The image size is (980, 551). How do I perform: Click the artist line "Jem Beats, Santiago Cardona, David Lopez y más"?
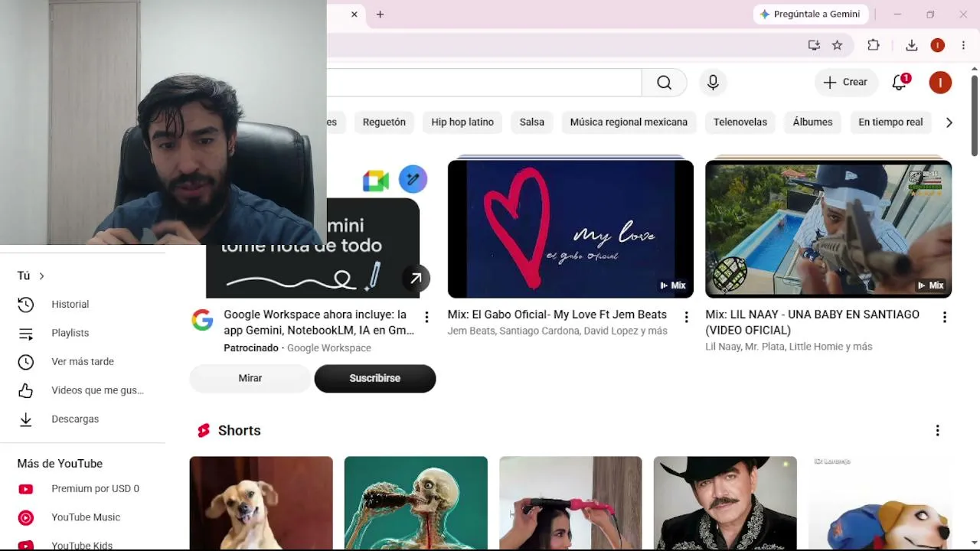tap(557, 331)
